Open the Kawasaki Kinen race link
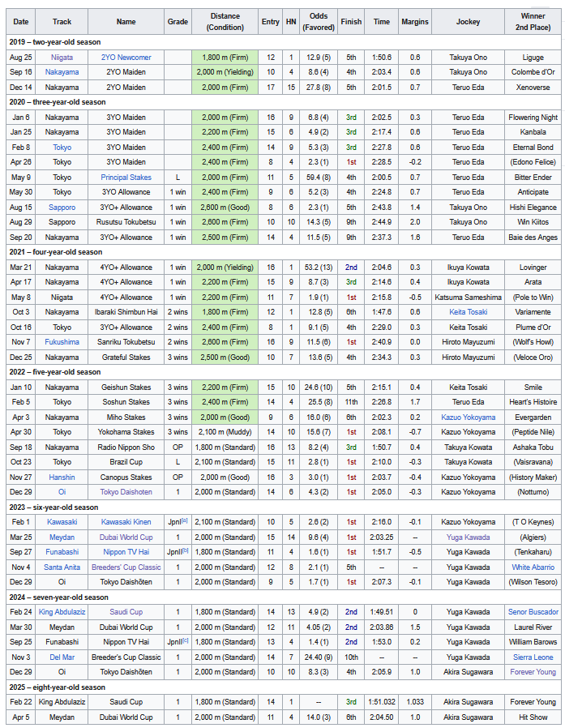 [x=126, y=522]
